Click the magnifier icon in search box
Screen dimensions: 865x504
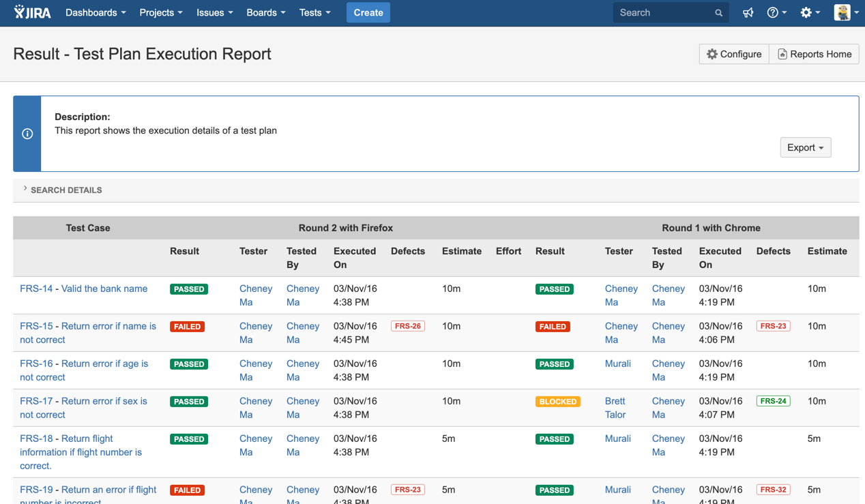tap(718, 13)
